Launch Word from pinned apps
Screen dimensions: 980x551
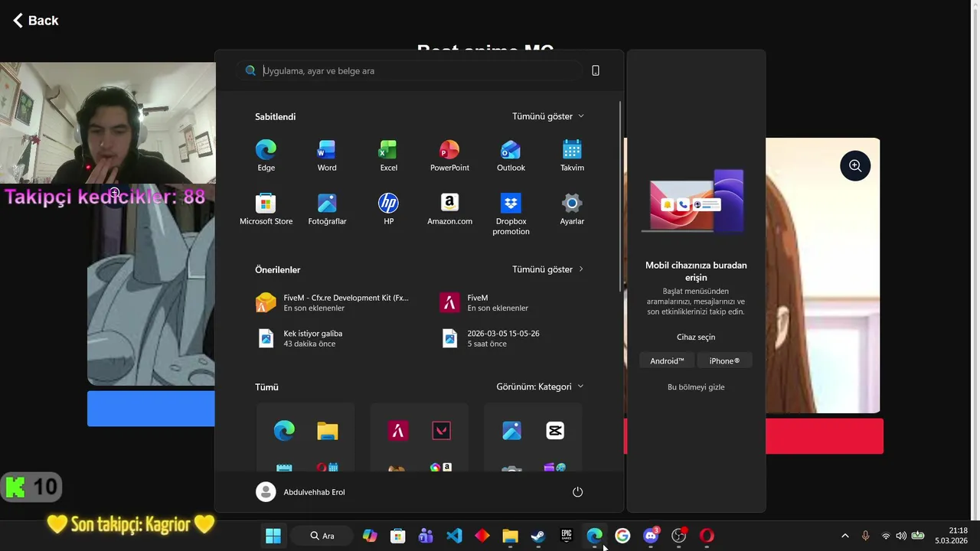(327, 155)
